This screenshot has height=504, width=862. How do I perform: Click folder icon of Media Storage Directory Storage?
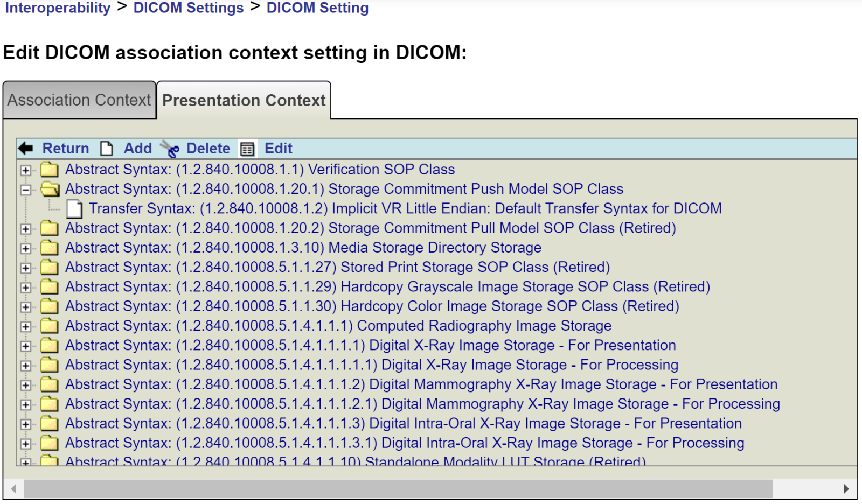(x=49, y=248)
